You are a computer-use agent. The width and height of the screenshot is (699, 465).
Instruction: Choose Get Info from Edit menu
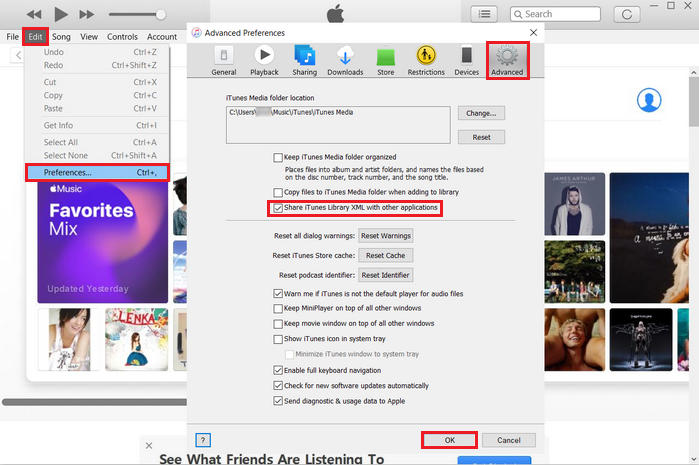(98, 125)
